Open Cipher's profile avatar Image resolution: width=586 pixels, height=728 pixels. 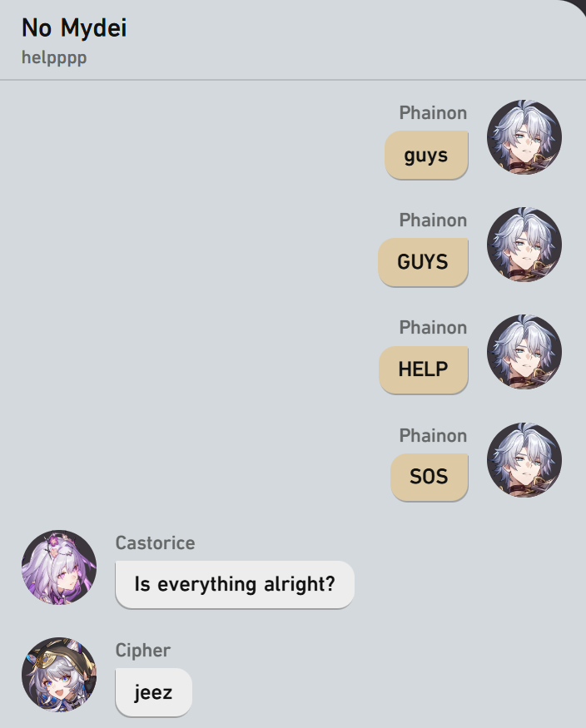point(59,674)
